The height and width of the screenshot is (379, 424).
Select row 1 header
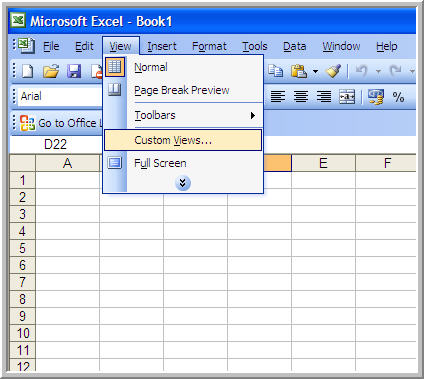[x=22, y=180]
